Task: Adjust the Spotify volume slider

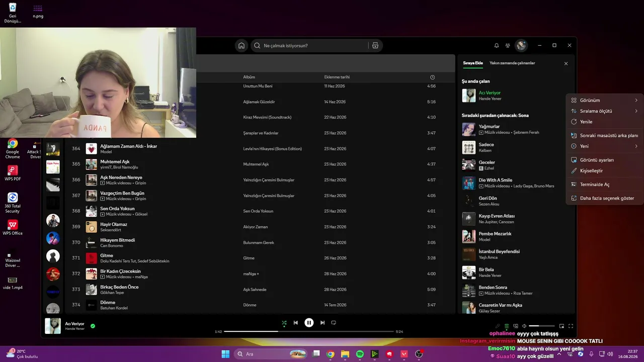Action: coord(542,326)
